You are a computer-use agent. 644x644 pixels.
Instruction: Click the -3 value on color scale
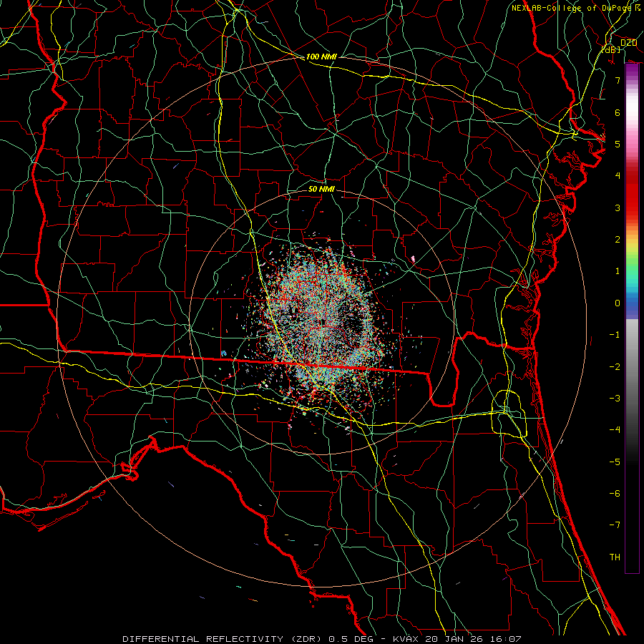click(x=615, y=399)
